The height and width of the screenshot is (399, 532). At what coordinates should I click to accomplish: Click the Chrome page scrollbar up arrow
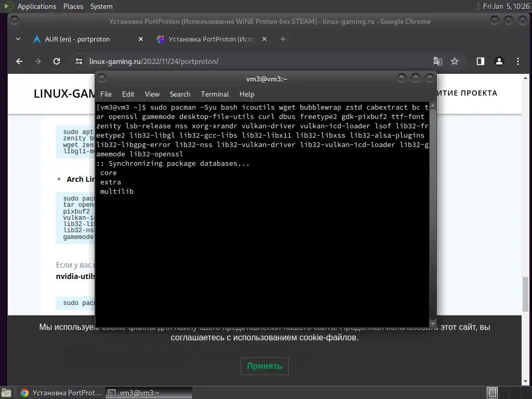(x=525, y=78)
